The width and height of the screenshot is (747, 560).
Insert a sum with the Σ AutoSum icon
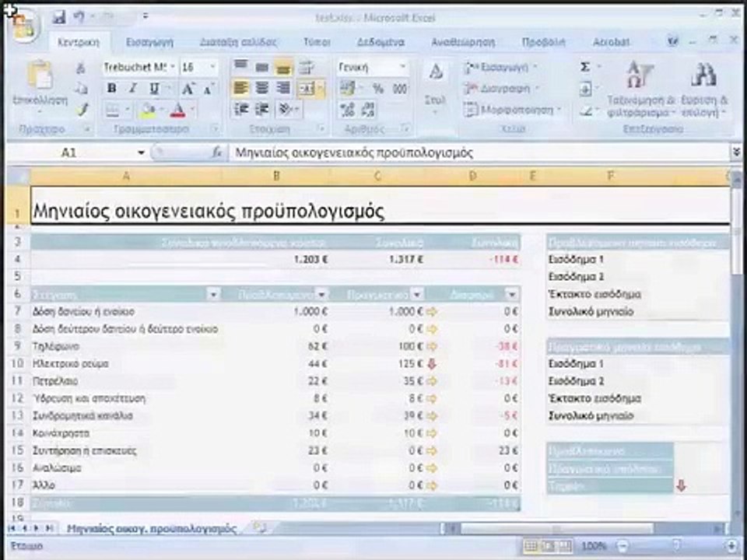(585, 67)
